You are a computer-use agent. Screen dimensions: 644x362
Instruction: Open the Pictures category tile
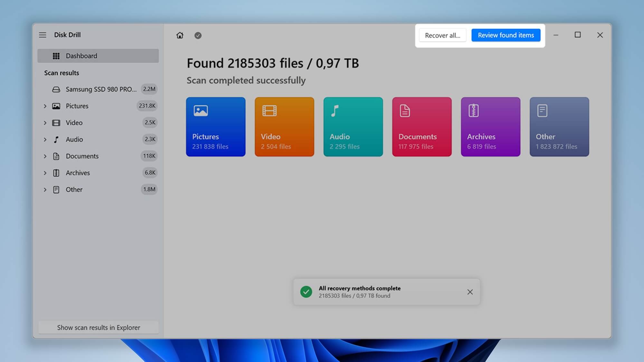click(x=216, y=127)
